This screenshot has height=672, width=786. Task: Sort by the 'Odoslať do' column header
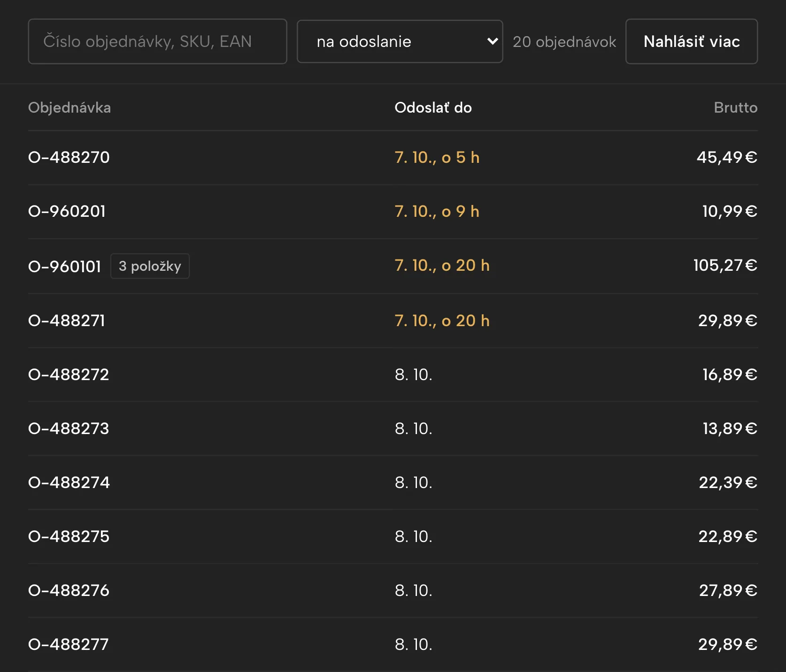[433, 107]
